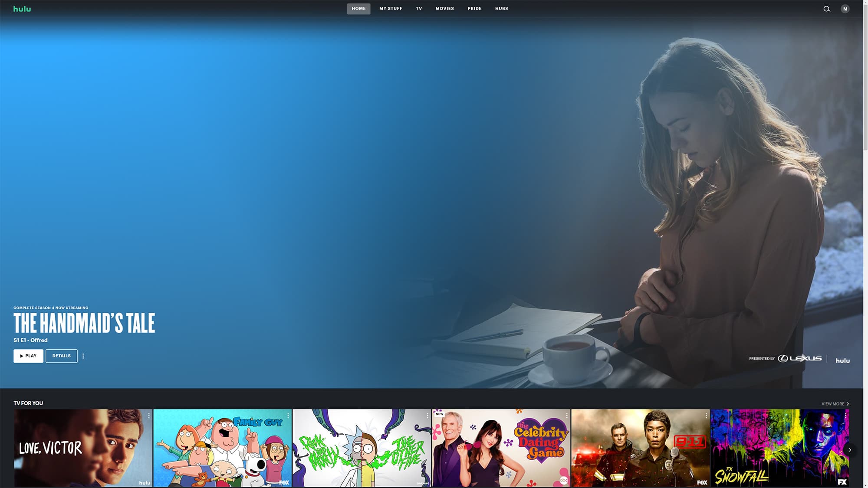The image size is (868, 488).
Task: Open options menu on Rick and Morty tile
Action: click(427, 416)
